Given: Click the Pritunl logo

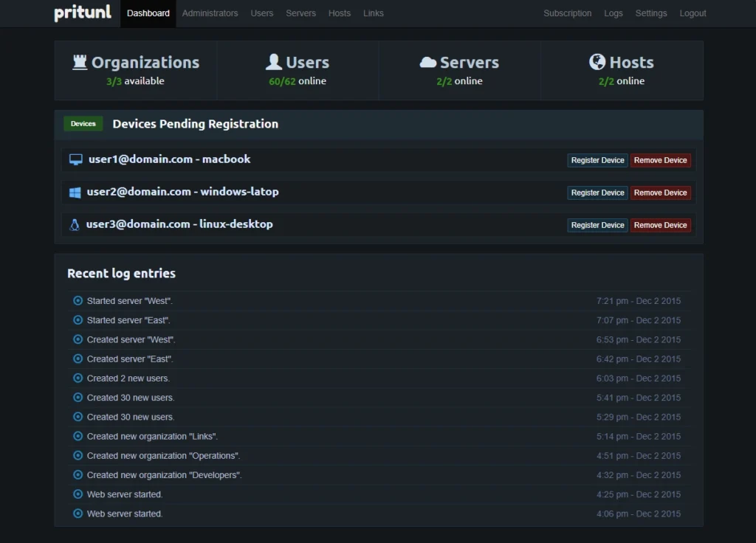Looking at the screenshot, I should pos(83,13).
